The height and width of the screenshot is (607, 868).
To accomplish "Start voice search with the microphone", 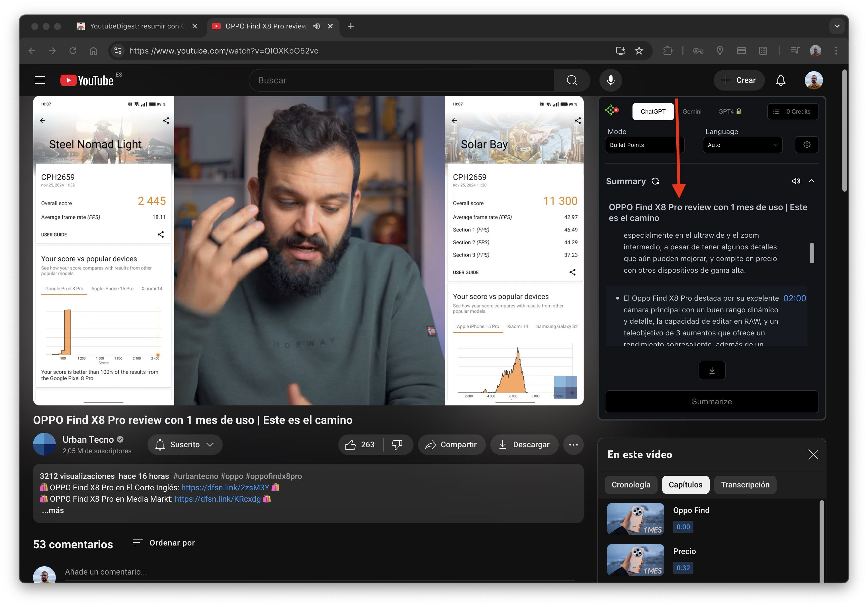I will point(611,80).
